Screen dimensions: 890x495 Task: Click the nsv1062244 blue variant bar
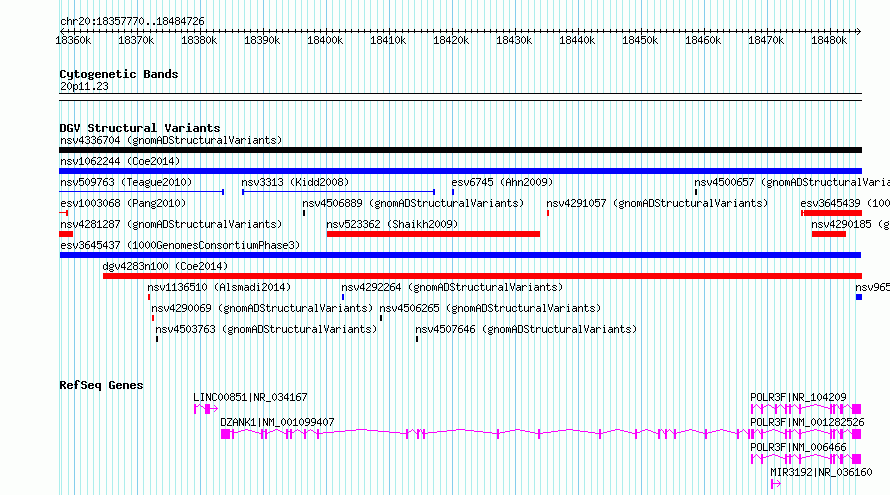(460, 171)
